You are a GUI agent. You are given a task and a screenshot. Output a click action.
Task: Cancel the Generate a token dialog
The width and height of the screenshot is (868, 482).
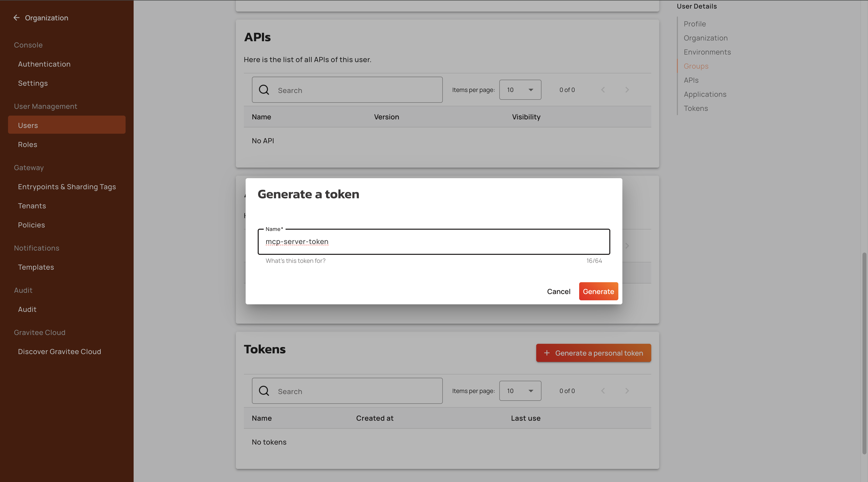pyautogui.click(x=558, y=291)
